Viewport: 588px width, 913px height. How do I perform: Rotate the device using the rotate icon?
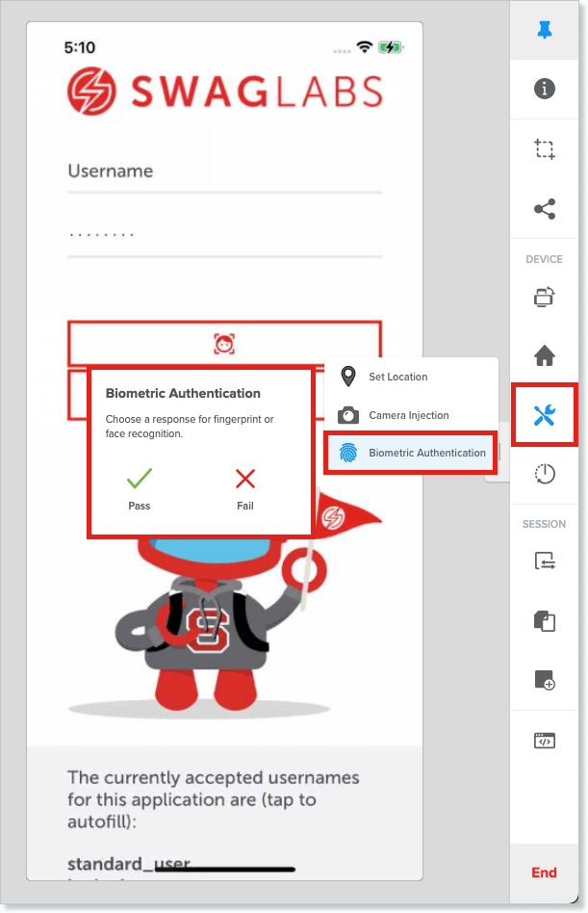(x=545, y=297)
